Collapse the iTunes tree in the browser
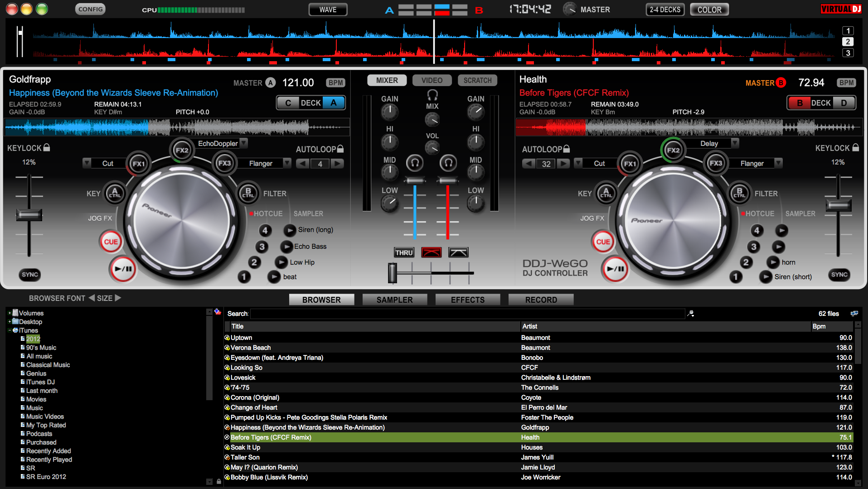 click(x=9, y=330)
